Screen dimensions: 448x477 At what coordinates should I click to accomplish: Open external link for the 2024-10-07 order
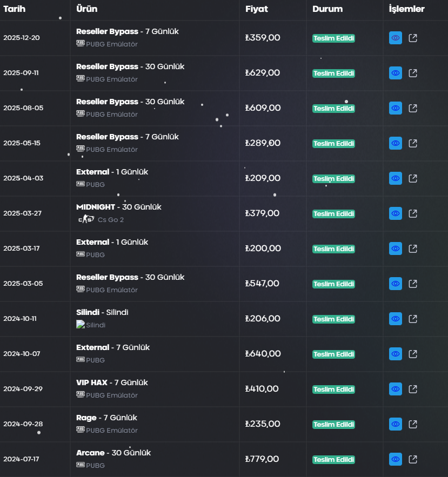pos(413,354)
